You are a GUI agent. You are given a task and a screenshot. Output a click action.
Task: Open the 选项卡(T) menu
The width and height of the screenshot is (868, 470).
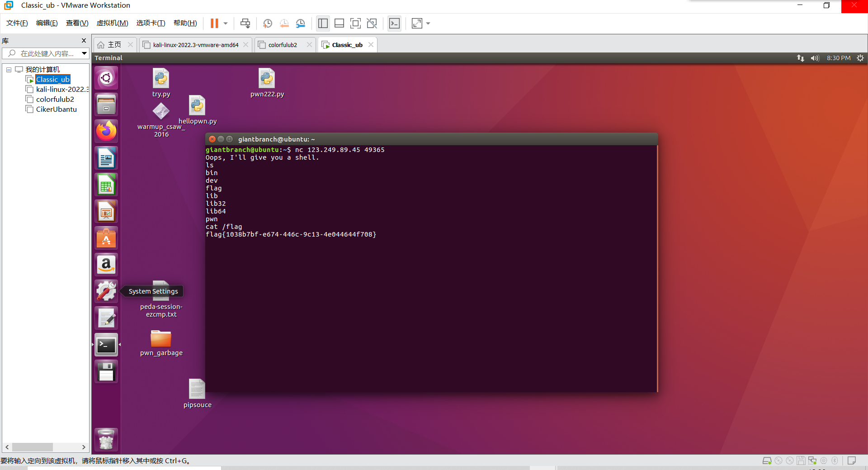coord(151,23)
